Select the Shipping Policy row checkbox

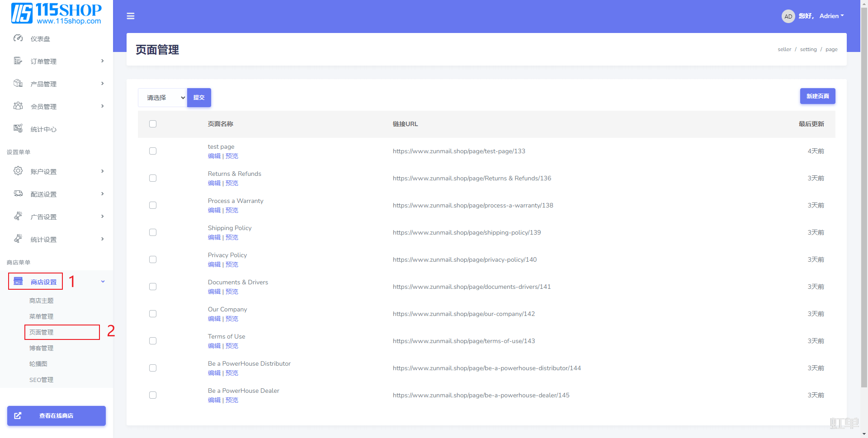pyautogui.click(x=153, y=232)
